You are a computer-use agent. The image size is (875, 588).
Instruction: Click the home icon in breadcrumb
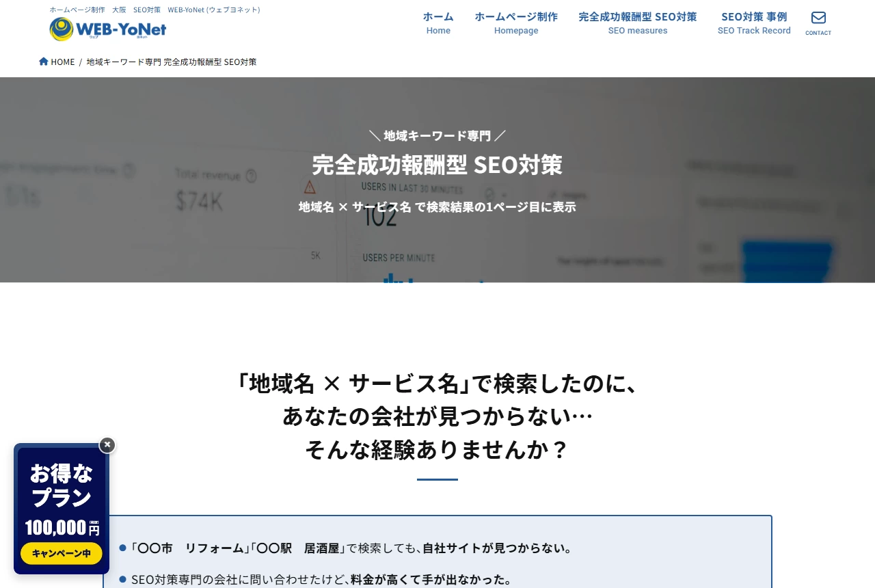(44, 62)
